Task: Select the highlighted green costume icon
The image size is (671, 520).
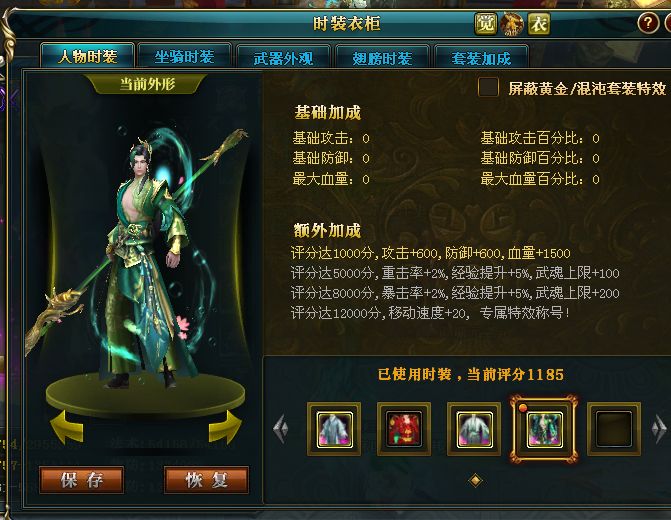Action: click(x=544, y=429)
